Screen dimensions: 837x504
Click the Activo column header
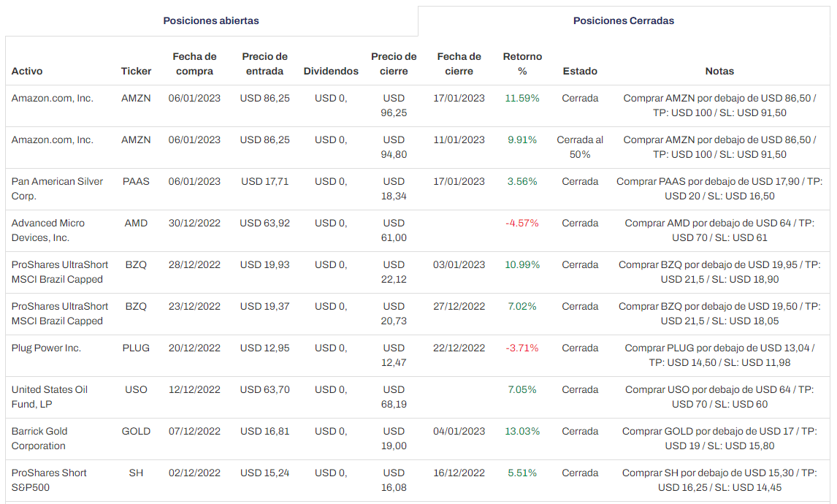[27, 71]
